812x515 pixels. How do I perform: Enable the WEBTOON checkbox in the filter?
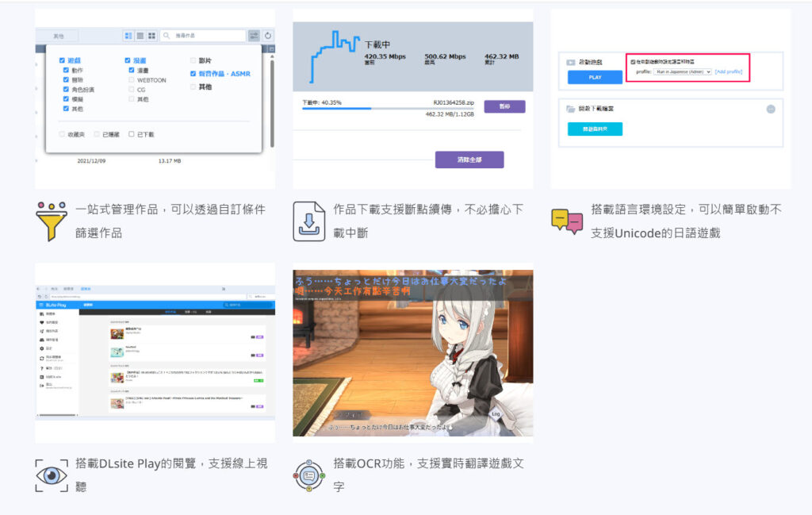point(131,80)
